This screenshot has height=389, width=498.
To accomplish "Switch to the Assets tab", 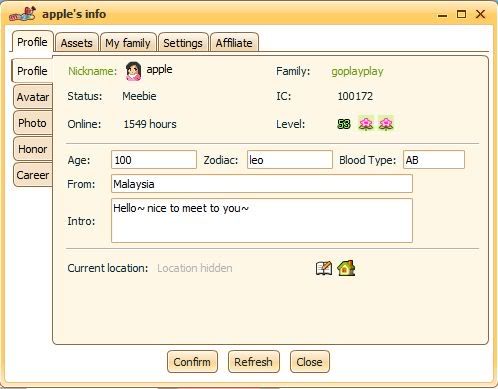I will tap(77, 43).
